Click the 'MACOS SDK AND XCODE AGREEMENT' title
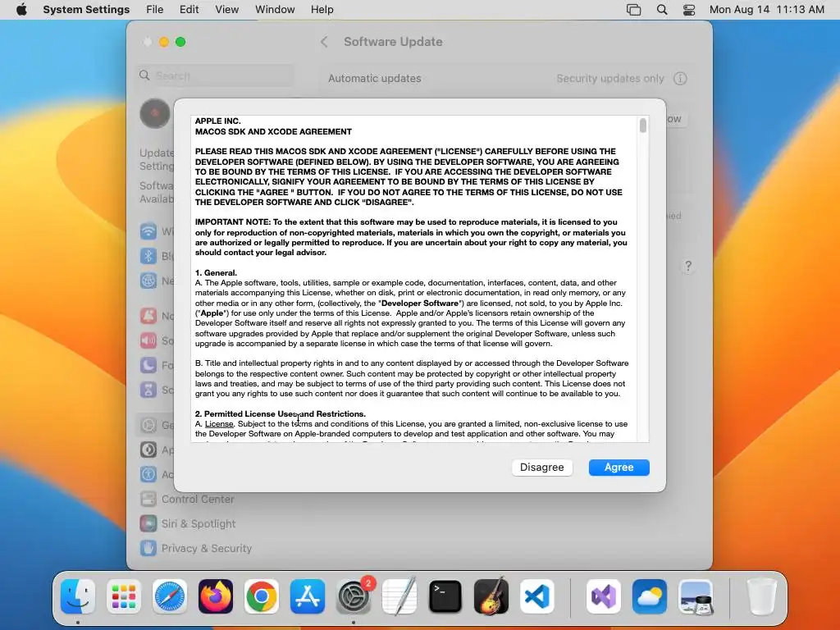 pyautogui.click(x=273, y=132)
